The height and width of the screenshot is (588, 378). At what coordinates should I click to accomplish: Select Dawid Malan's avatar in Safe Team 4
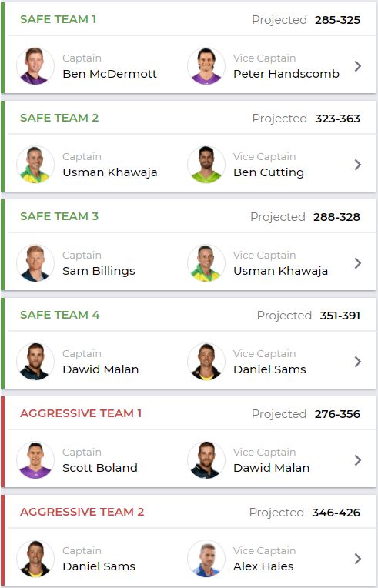tap(35, 362)
